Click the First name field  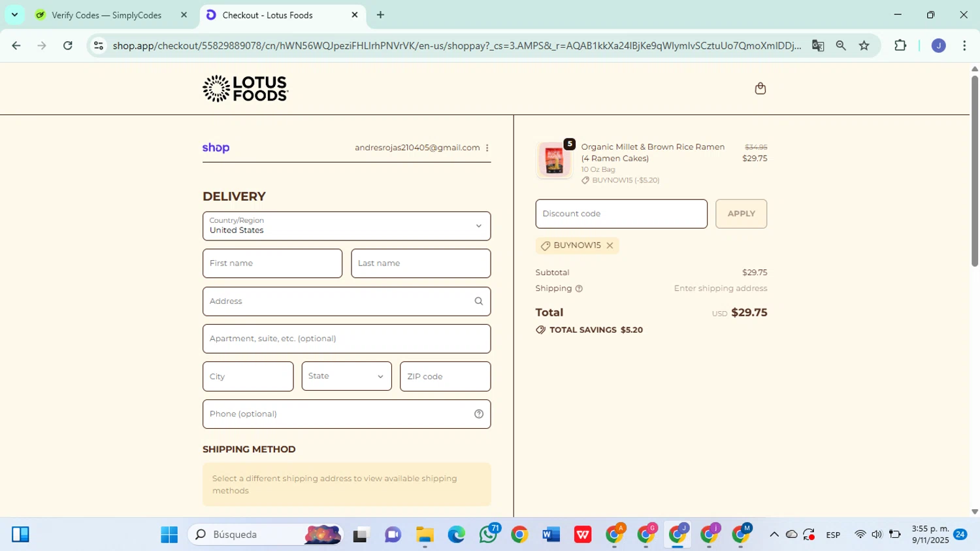272,263
